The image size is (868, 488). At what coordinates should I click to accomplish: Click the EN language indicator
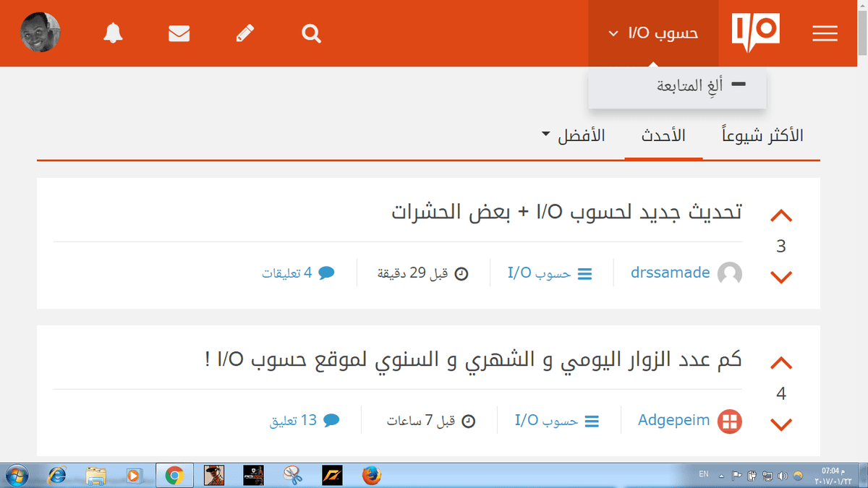pos(704,475)
